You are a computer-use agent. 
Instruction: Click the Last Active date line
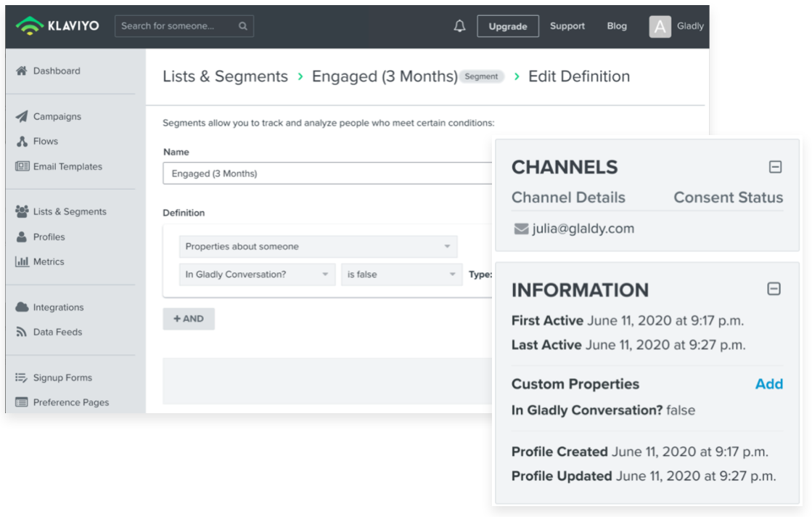pyautogui.click(x=628, y=345)
